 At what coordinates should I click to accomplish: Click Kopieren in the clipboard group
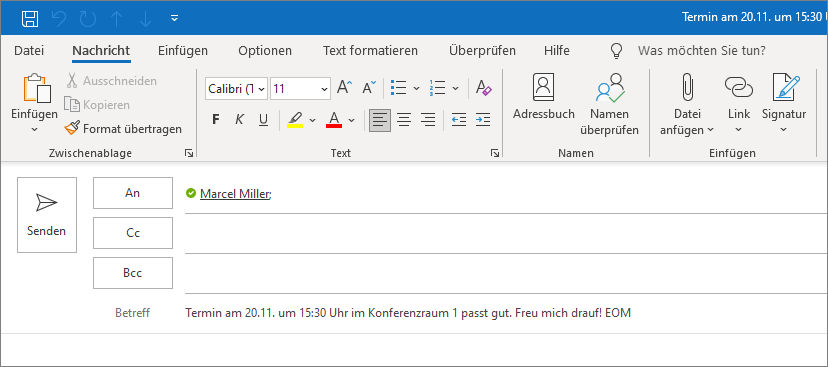tap(97, 105)
